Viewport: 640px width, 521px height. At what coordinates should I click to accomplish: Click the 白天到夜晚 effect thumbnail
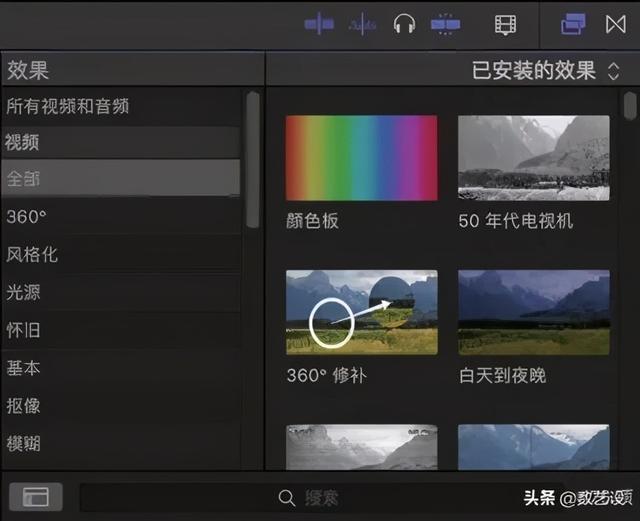pos(533,312)
